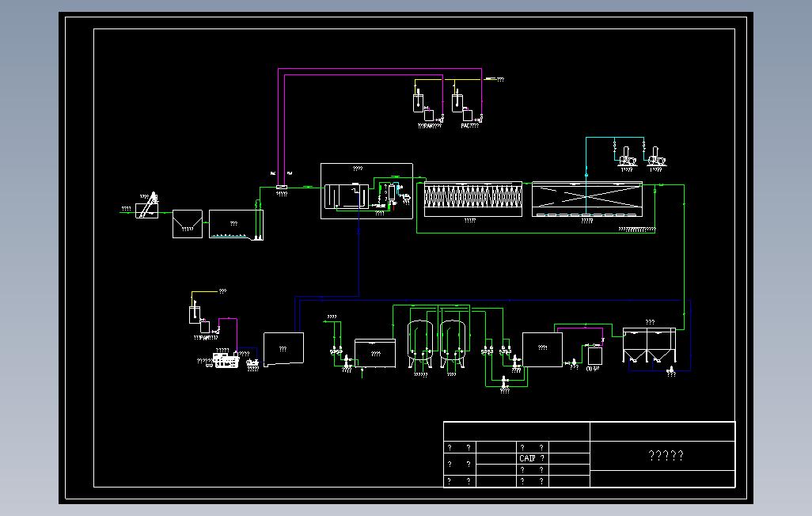812x516 pixels.
Task: Select mixer tank above the upper PAM label
Action: 419,101
